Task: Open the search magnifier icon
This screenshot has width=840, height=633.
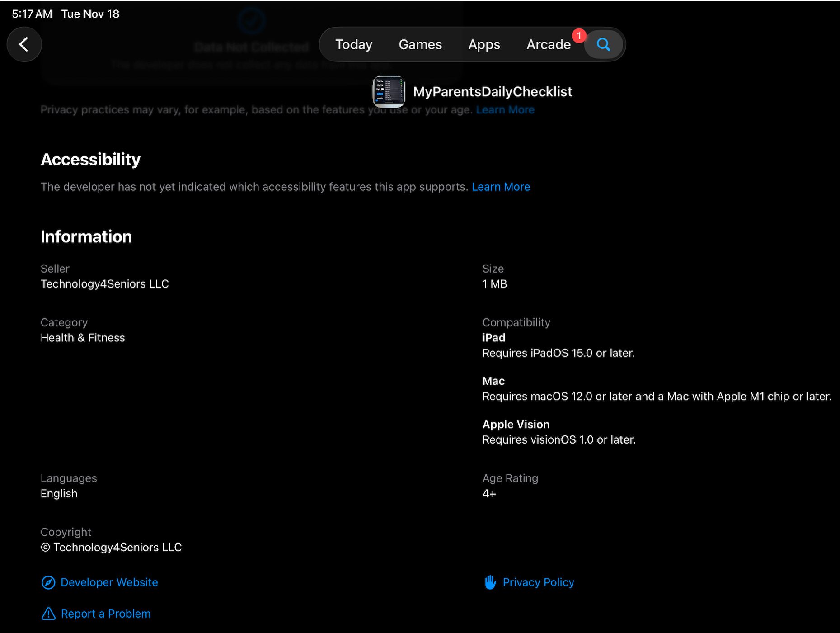Action: (604, 44)
